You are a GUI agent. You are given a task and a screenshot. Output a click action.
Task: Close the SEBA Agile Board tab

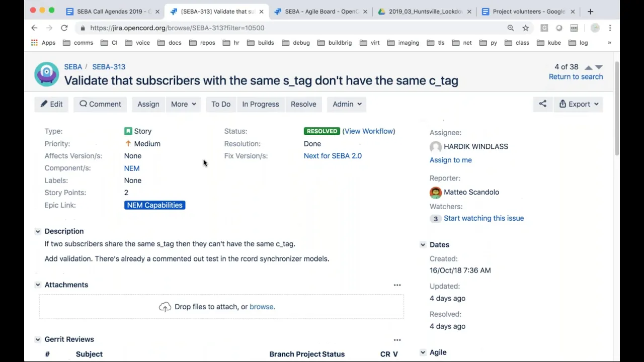coord(365,12)
